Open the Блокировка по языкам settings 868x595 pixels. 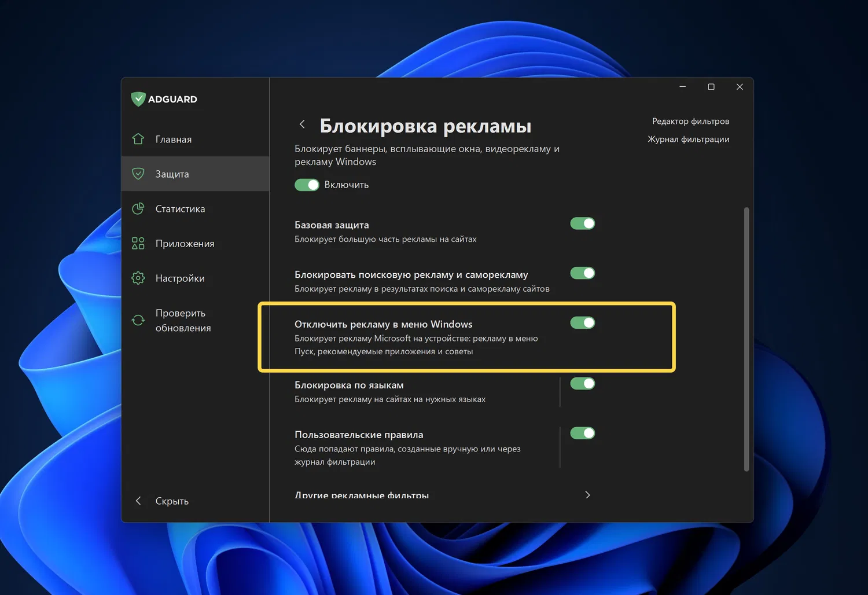tap(427, 391)
